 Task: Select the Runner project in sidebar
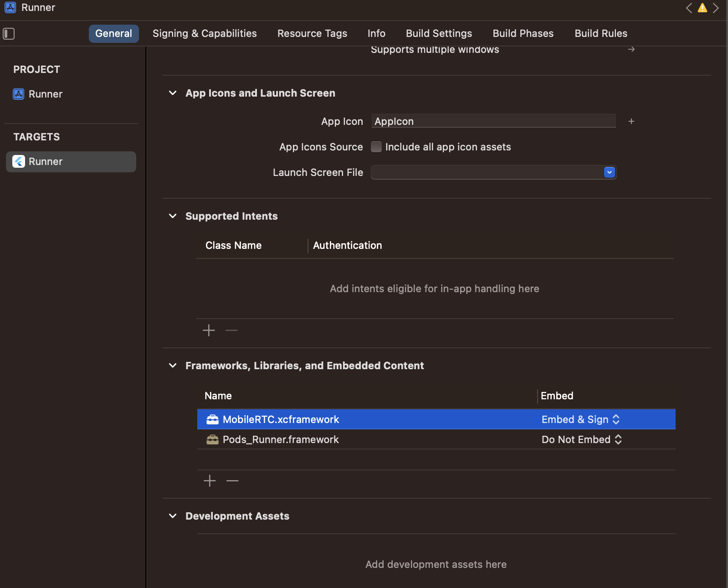click(x=45, y=94)
